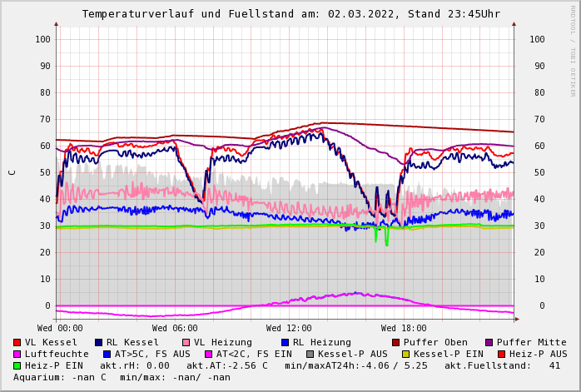Click the red VL Kessel legend swatch
Image resolution: width=581 pixels, height=392 pixels.
(x=17, y=342)
